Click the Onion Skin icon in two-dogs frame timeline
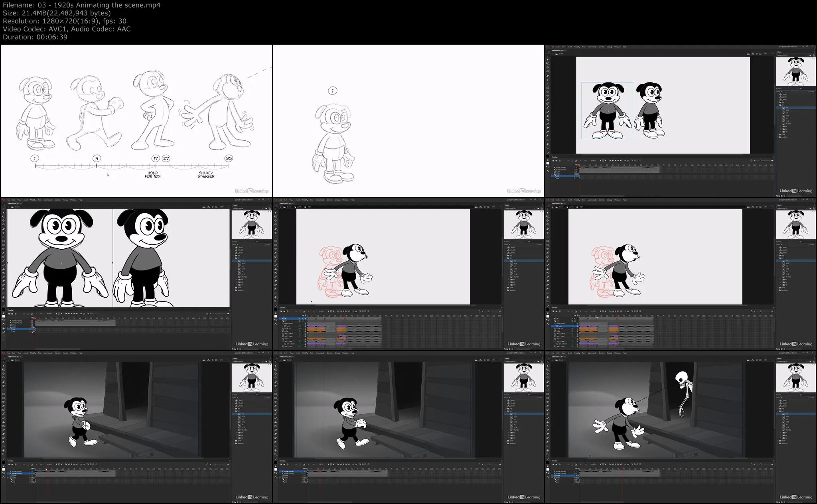The height and width of the screenshot is (504, 817). pyautogui.click(x=632, y=160)
